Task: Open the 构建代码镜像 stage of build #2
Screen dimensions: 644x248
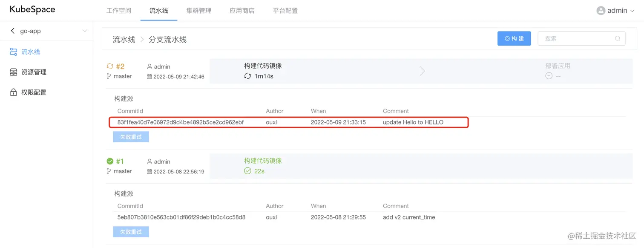Action: 263,66
